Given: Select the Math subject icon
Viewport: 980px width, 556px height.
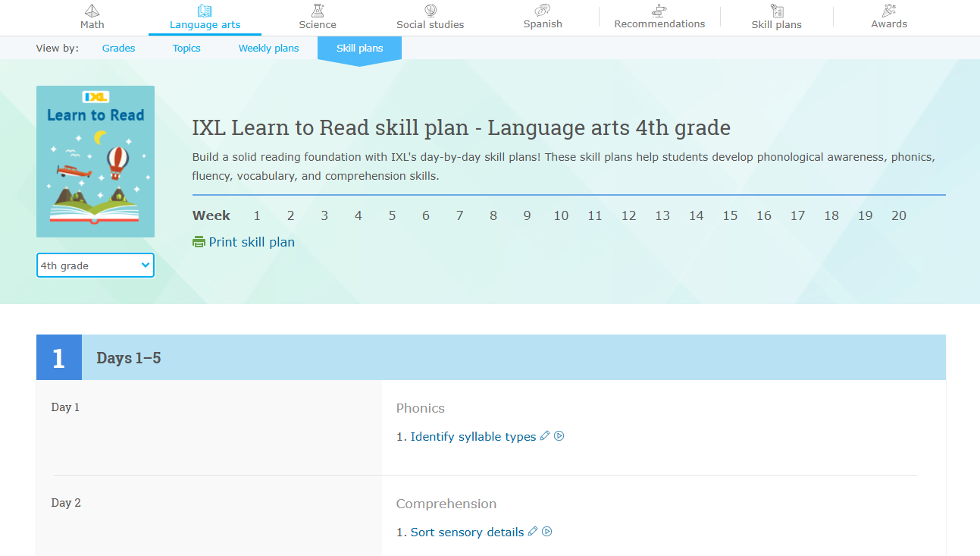Looking at the screenshot, I should [92, 11].
